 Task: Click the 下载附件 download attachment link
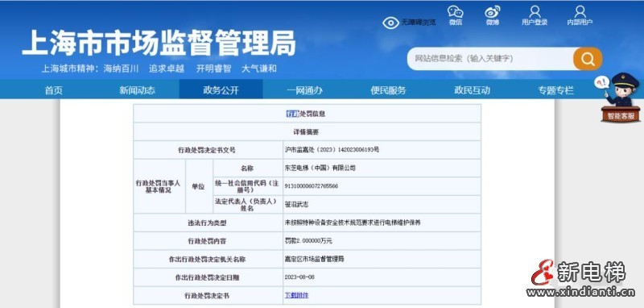296,295
